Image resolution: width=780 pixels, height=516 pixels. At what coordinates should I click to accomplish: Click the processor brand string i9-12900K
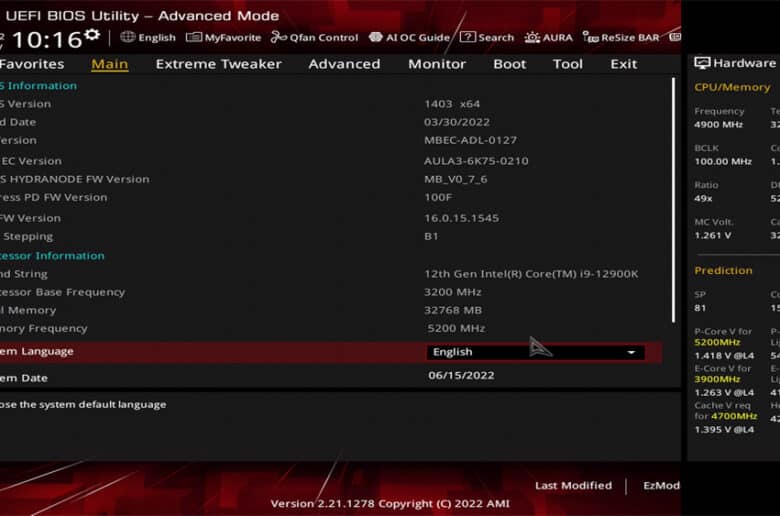531,274
